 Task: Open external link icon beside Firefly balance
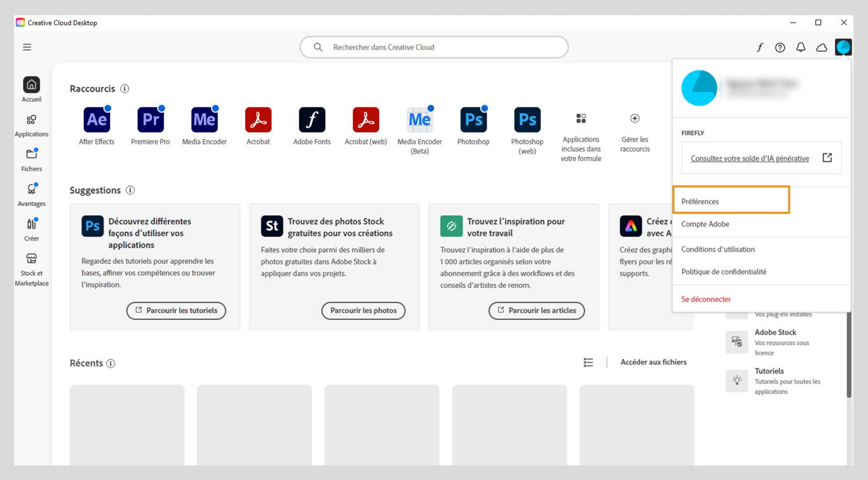827,157
